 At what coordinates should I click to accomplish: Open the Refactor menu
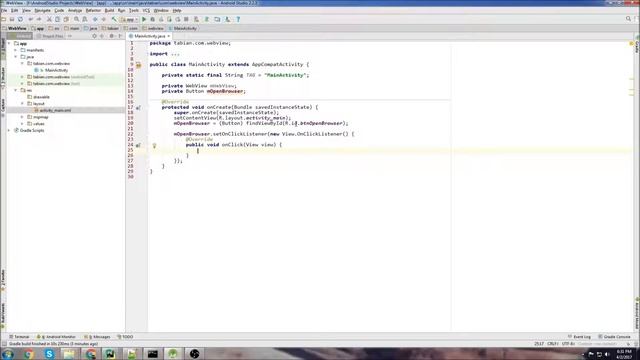coord(93,10)
